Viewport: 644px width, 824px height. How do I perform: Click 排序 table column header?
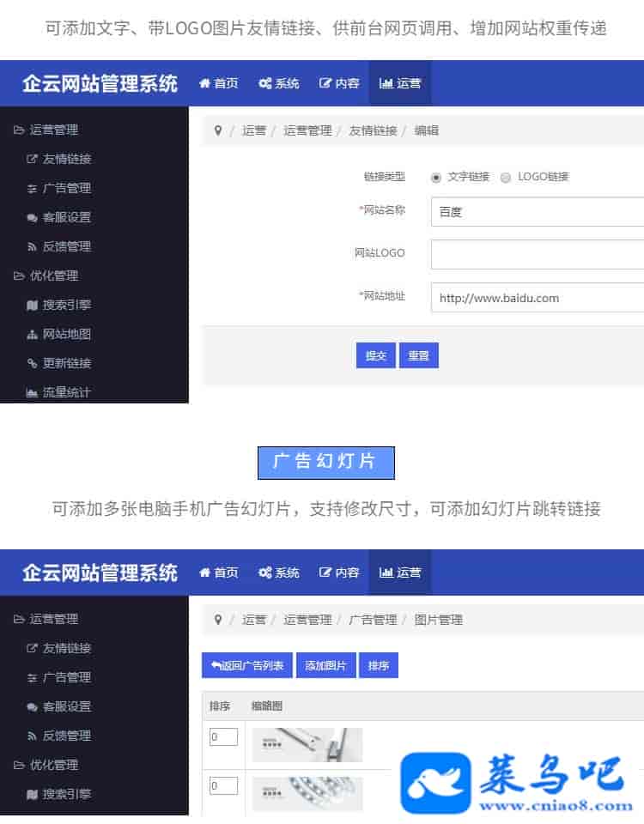(x=220, y=706)
